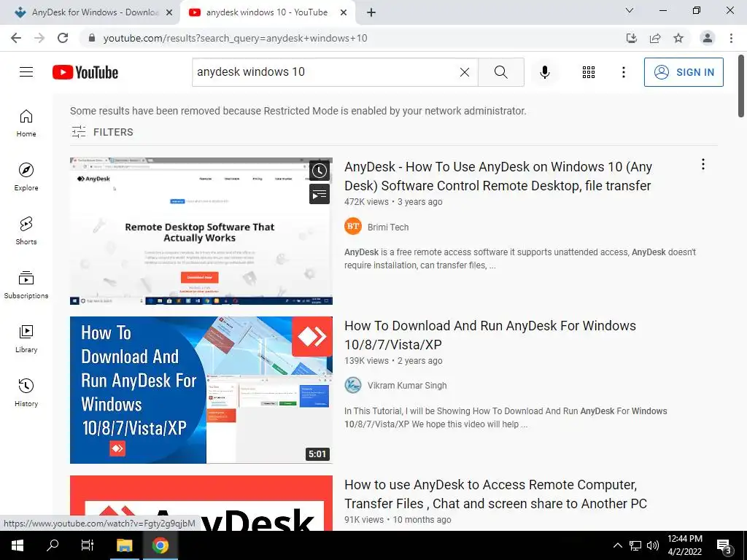
Task: View site info lock icon
Action: point(92,38)
